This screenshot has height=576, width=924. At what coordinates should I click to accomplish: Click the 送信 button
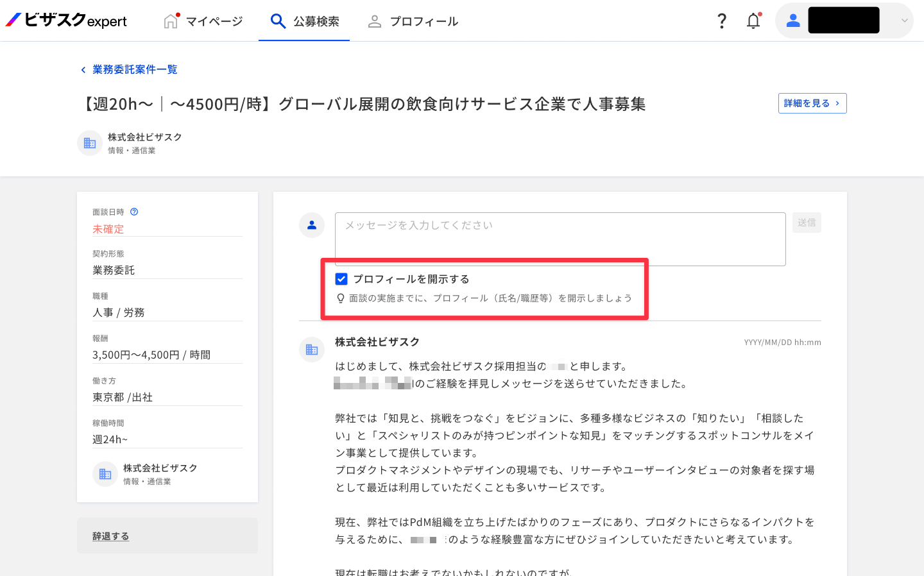(807, 223)
